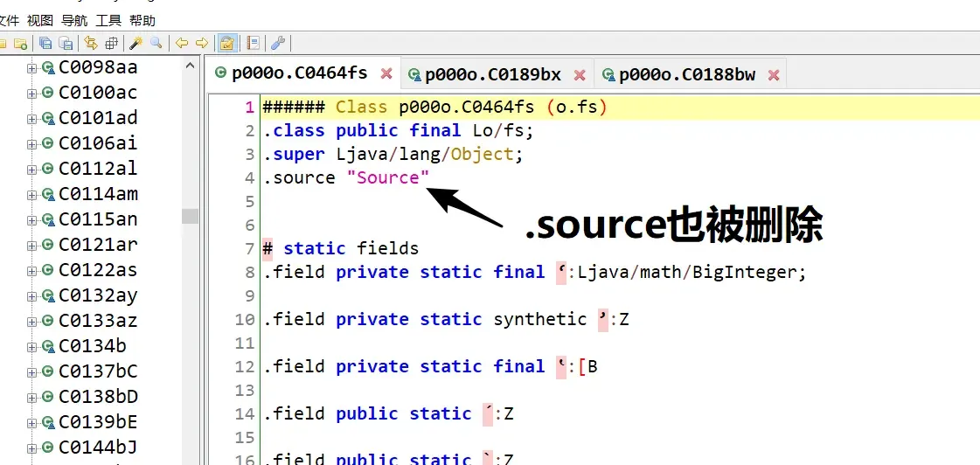Screen dimensions: 980x465
Task: Expand the C0115an tree node
Action: (x=32, y=219)
